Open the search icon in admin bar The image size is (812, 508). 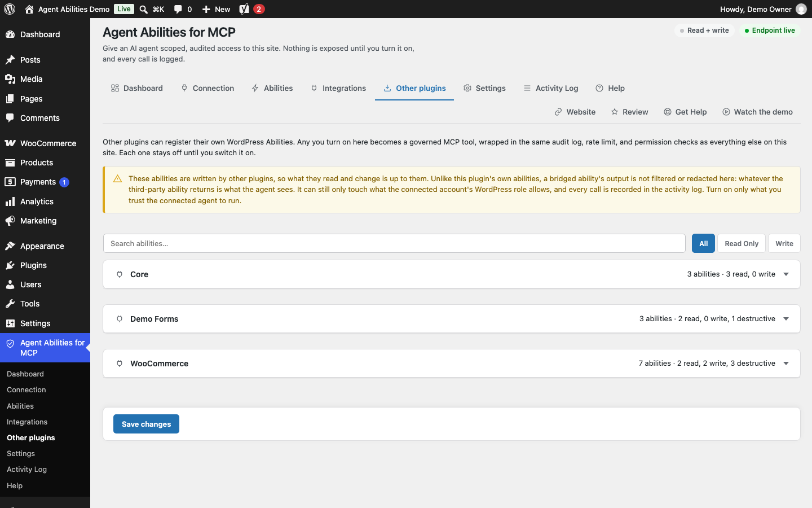[x=144, y=9]
